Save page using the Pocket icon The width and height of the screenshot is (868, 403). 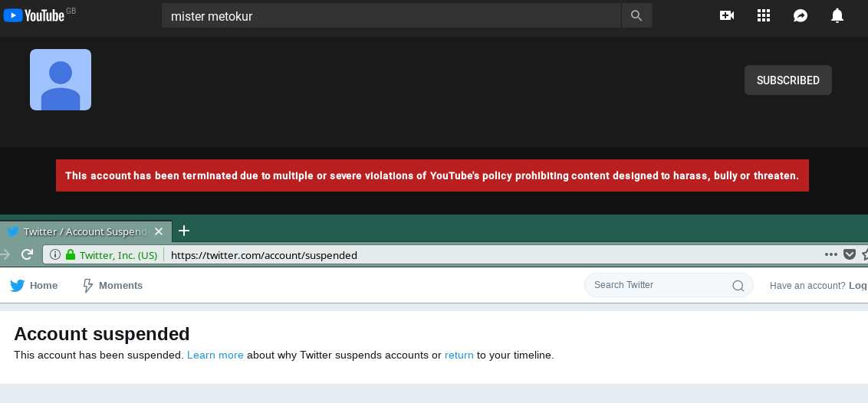click(x=849, y=254)
